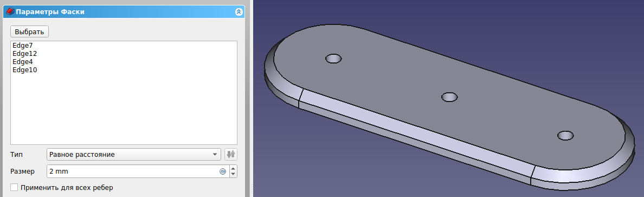The width and height of the screenshot is (644, 197).
Task: Click the Выбрать button
Action: (x=30, y=31)
